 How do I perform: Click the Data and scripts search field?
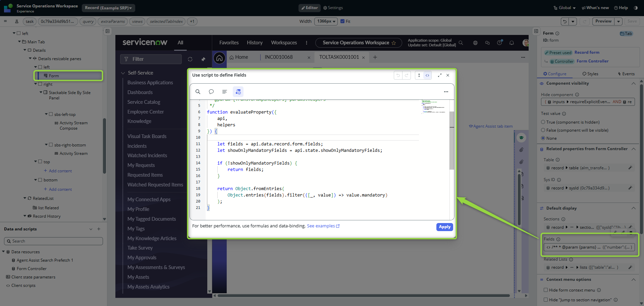[x=54, y=241]
